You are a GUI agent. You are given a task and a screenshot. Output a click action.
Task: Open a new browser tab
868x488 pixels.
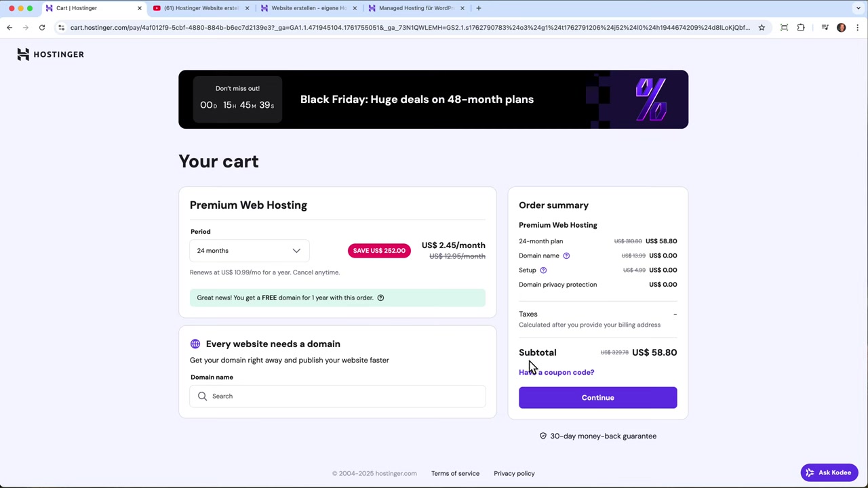479,8
